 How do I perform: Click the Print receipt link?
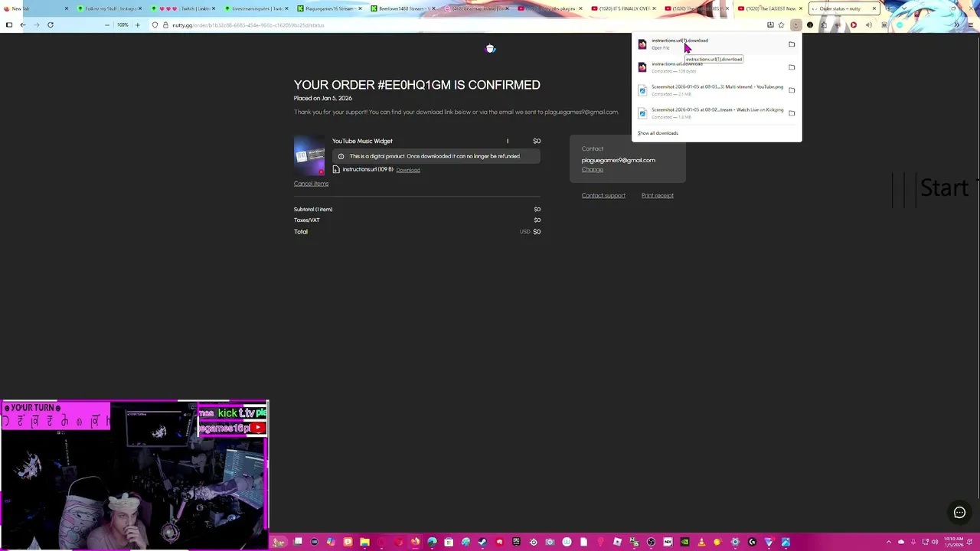[657, 196]
